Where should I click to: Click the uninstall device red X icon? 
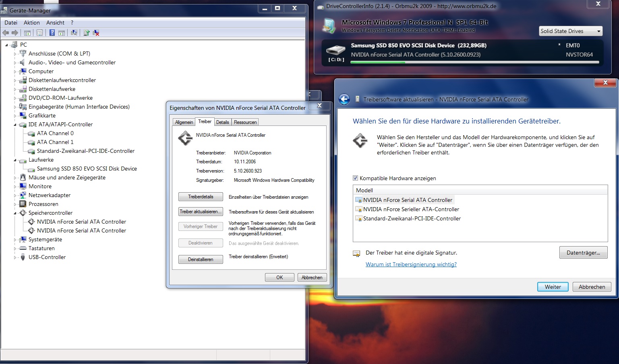point(96,33)
